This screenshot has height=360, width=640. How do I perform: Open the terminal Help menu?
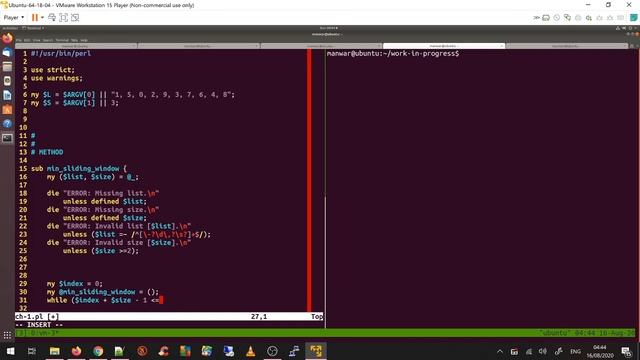(x=84, y=40)
